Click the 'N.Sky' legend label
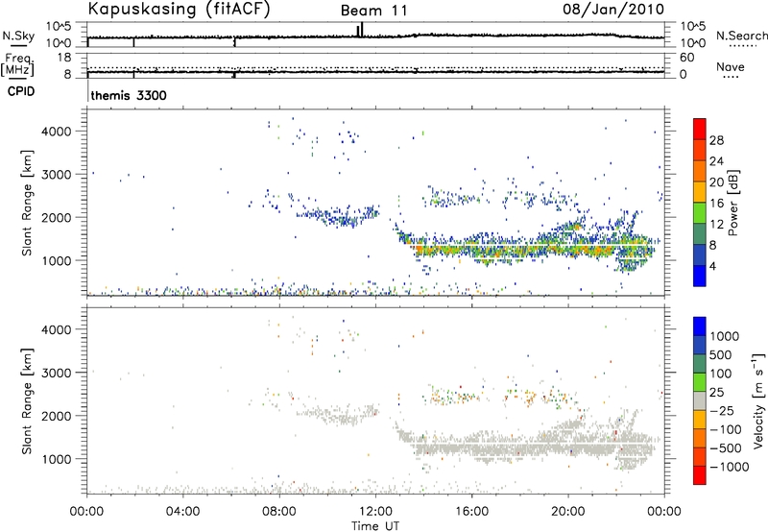The image size is (768, 532). [x=18, y=36]
